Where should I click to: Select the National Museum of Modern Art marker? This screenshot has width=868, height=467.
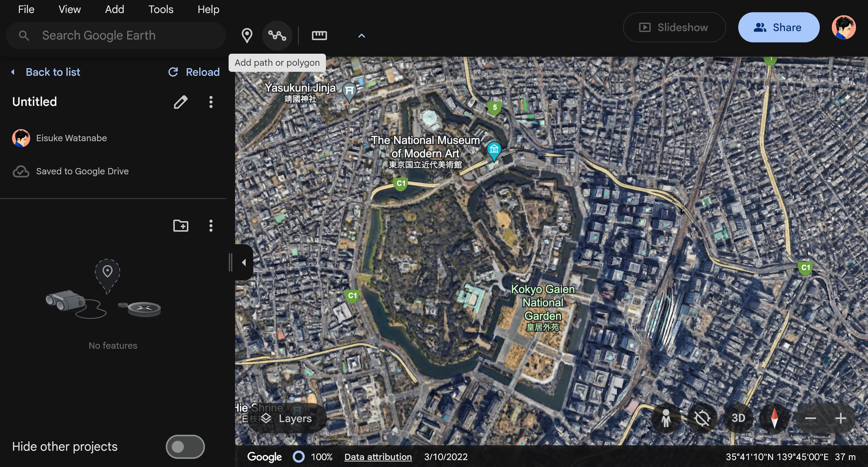click(494, 151)
